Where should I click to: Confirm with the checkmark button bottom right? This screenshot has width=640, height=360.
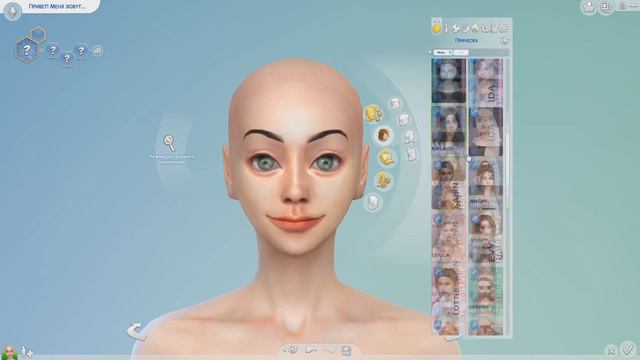click(x=628, y=349)
